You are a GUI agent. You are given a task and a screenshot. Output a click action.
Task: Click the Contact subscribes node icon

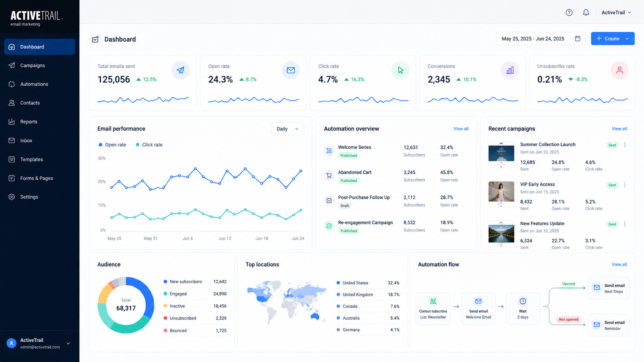pos(433,301)
